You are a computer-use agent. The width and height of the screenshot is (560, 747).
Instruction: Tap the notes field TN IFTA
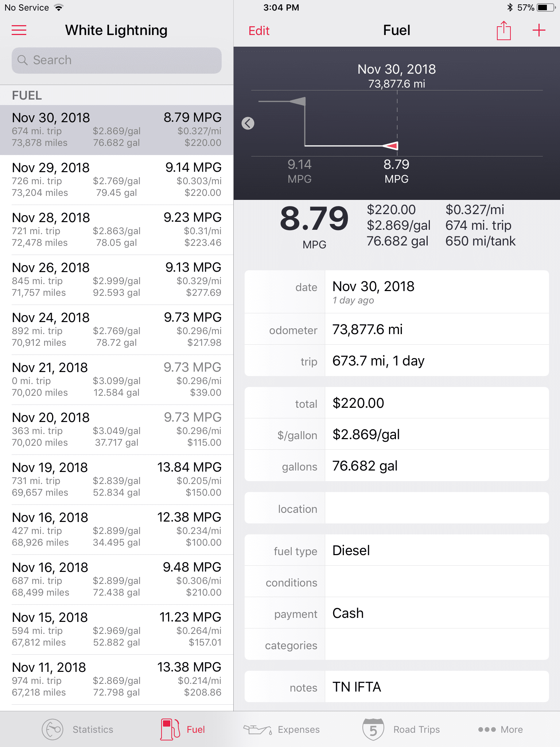[397, 686]
